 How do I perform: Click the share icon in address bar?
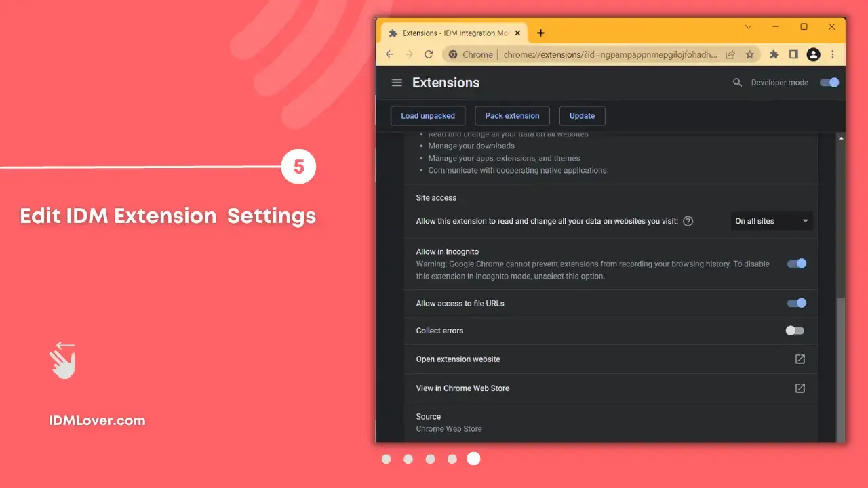click(x=730, y=54)
